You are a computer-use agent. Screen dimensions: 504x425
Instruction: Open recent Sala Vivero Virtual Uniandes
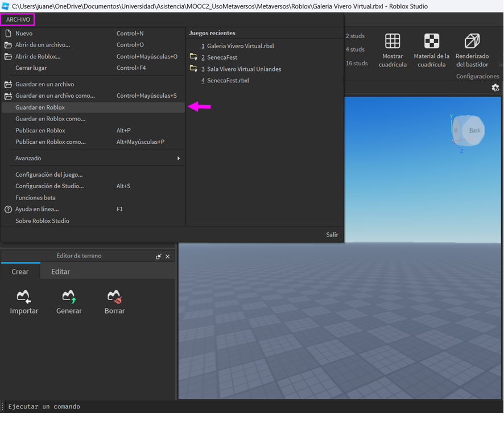tap(244, 69)
